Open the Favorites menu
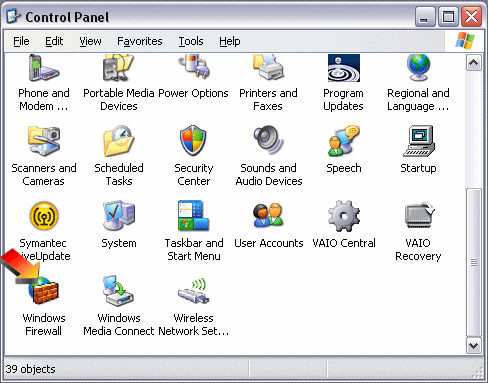488x383 pixels. [140, 41]
